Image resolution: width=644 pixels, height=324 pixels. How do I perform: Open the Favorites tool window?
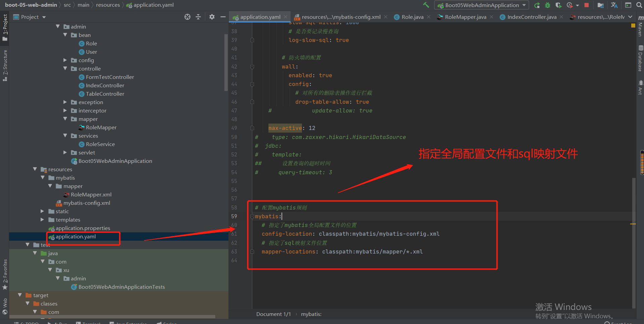(x=5, y=274)
